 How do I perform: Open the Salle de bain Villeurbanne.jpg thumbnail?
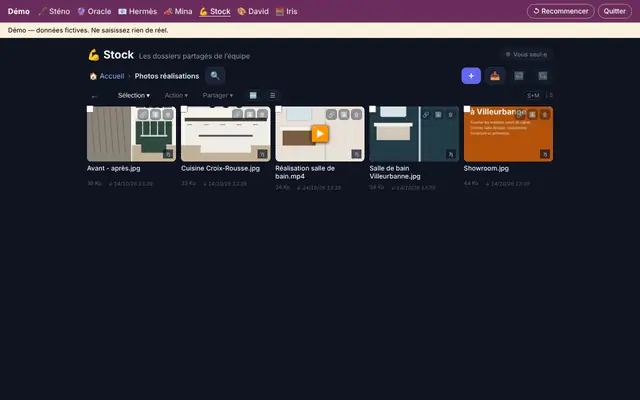[x=414, y=134]
